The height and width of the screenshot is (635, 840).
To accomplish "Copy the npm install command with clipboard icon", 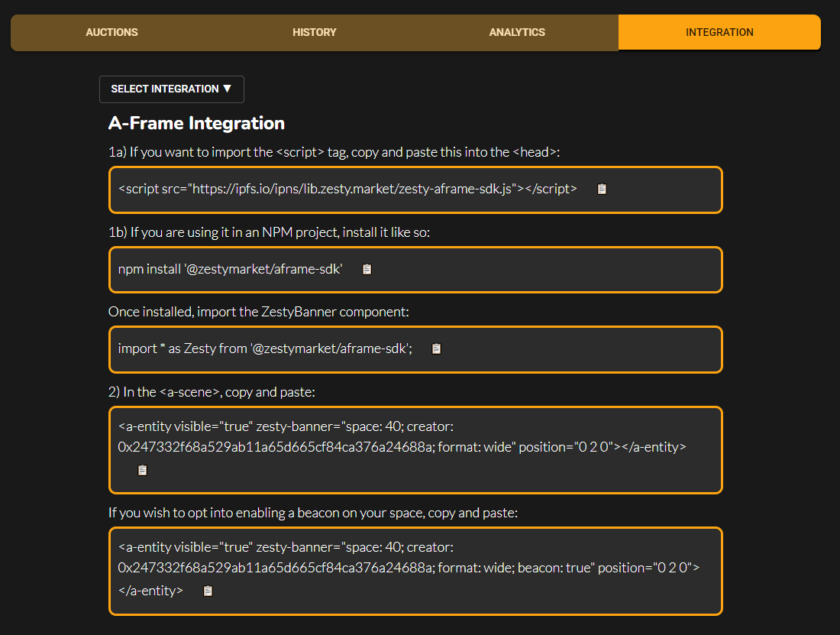I will click(x=367, y=269).
